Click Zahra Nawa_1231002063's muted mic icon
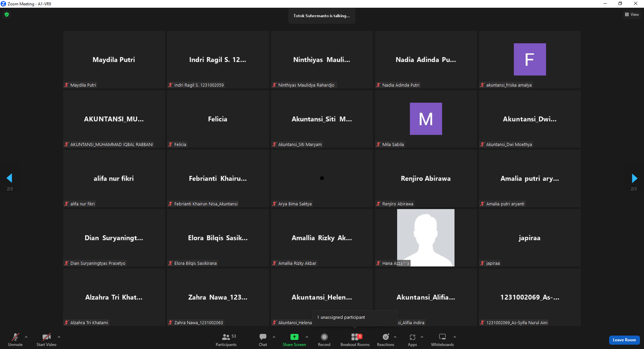Image resolution: width=644 pixels, height=349 pixels. click(170, 322)
